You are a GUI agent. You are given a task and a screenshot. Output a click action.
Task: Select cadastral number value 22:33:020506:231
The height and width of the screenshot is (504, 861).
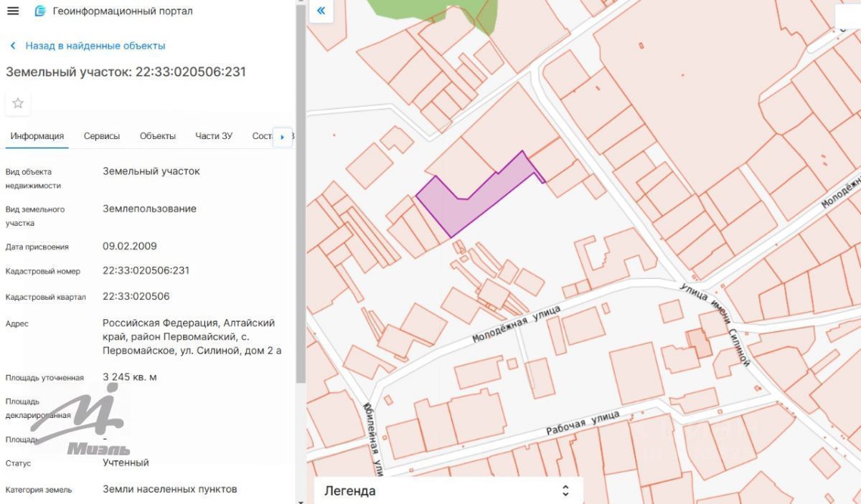146,270
